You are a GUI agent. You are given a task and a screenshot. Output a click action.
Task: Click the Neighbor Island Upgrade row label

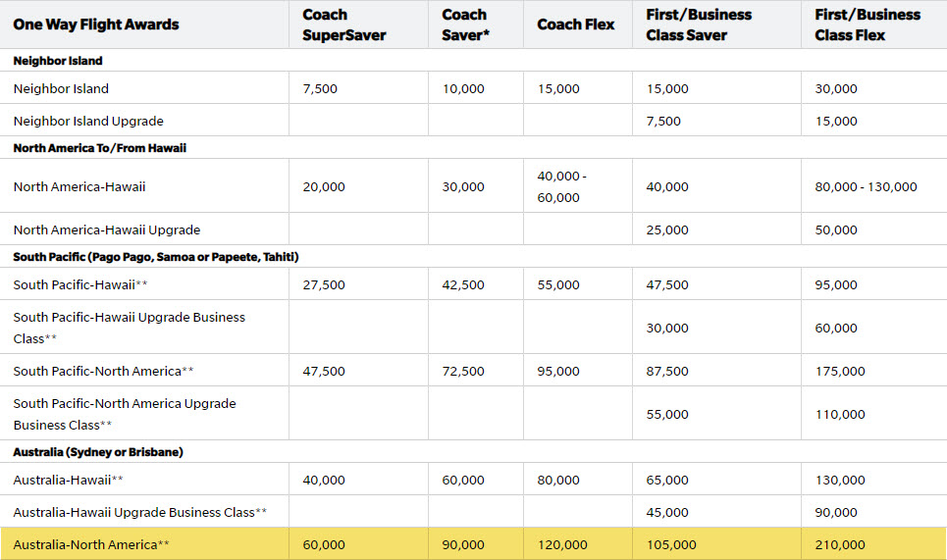(x=88, y=121)
